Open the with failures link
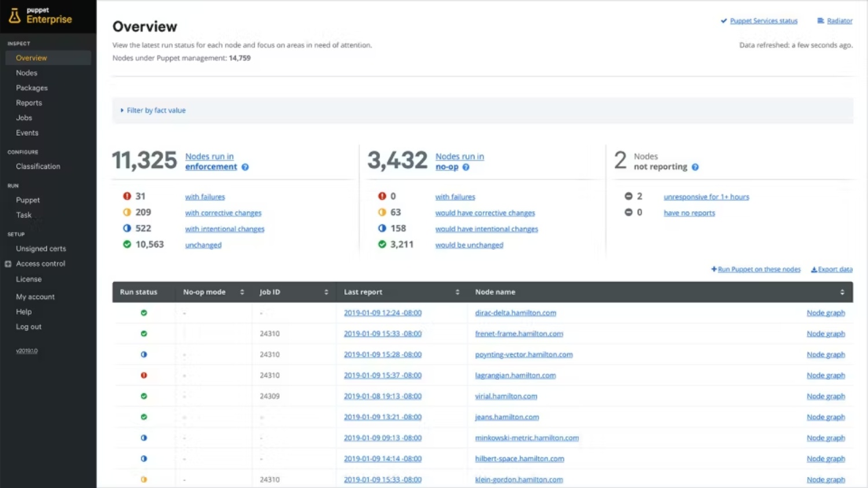868x488 pixels. (204, 197)
